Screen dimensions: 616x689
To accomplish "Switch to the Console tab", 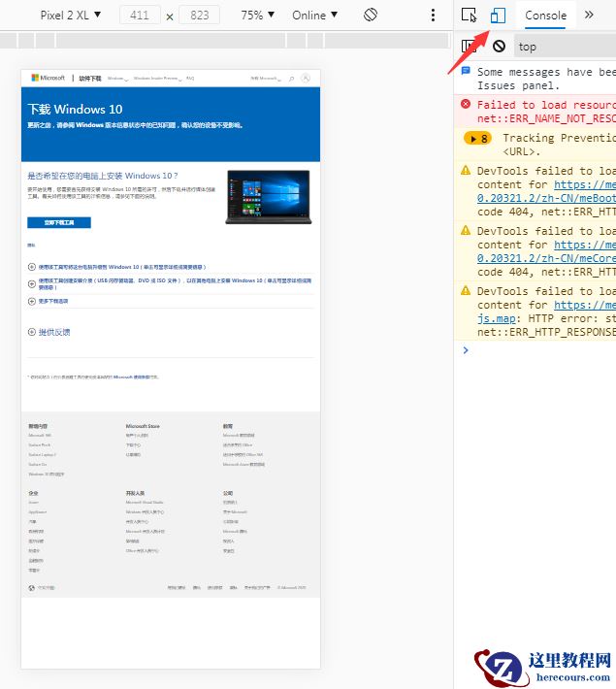I will click(x=545, y=16).
